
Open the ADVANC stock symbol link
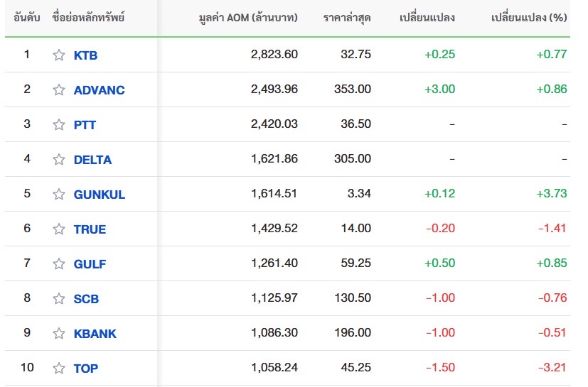(99, 90)
